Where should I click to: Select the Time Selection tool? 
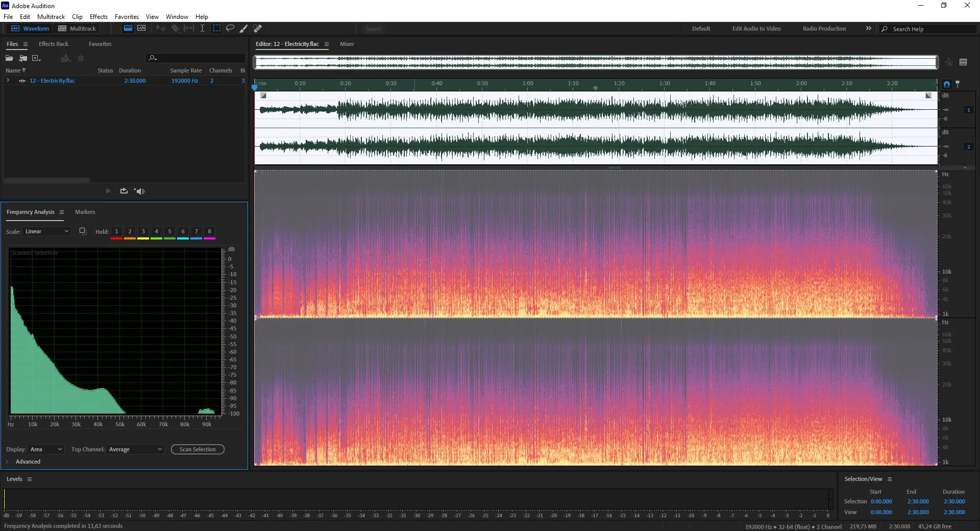pos(202,29)
